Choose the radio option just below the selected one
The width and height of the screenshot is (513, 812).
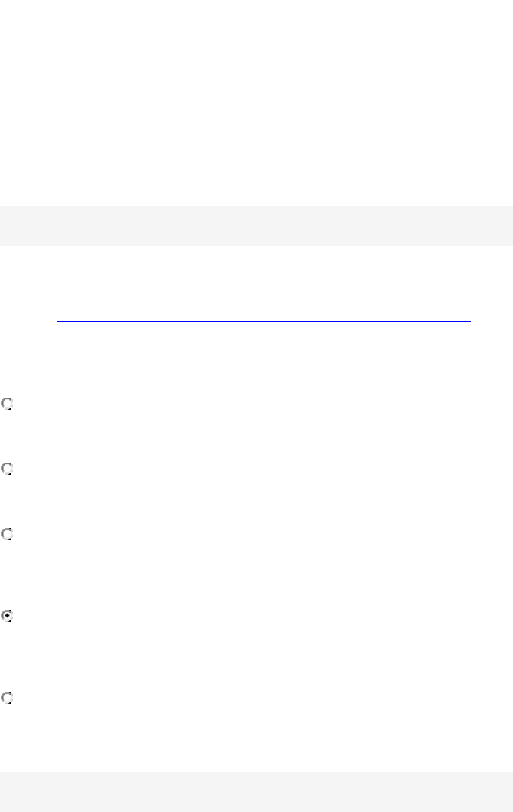click(7, 698)
